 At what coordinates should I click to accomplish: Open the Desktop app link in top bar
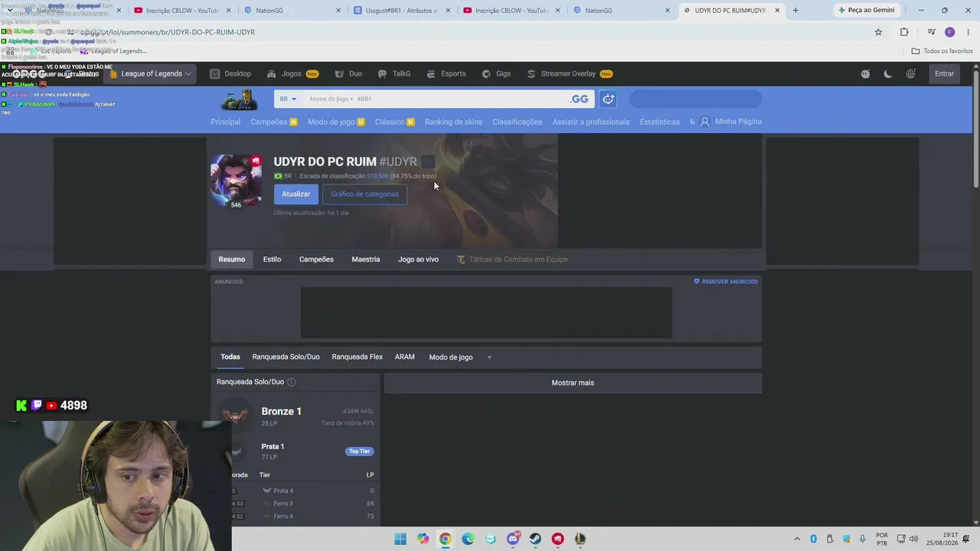pos(230,73)
